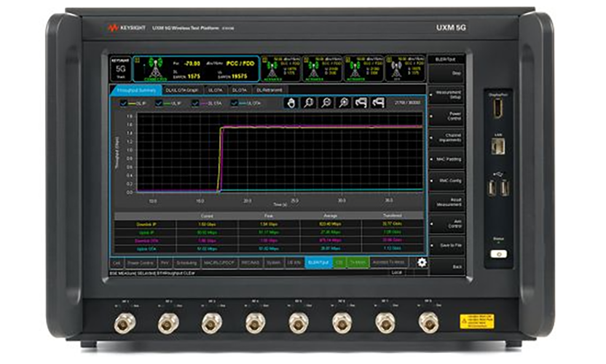Open the DL Retransmit tab

[x=269, y=90]
